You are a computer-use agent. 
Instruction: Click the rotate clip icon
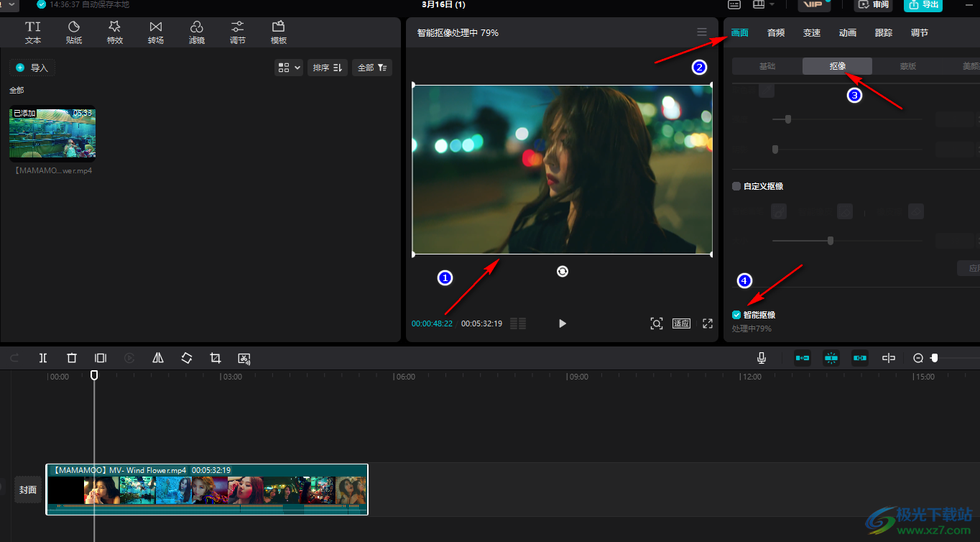coord(187,358)
